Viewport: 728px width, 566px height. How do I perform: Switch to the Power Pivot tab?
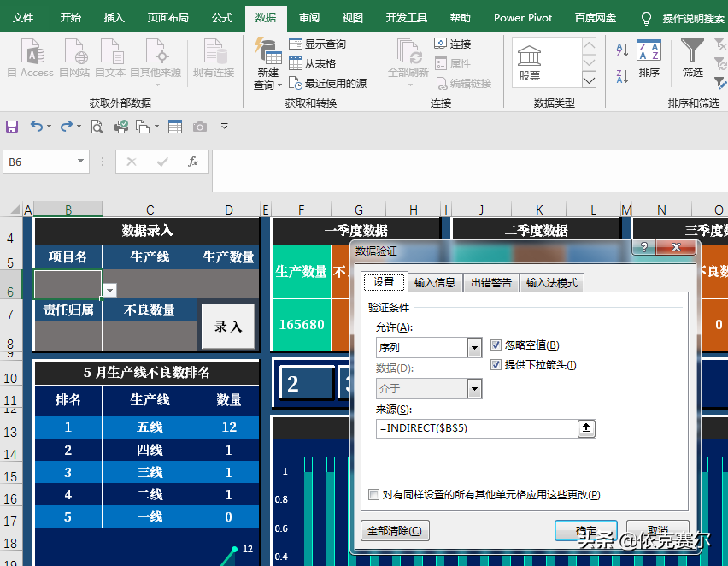coord(523,18)
